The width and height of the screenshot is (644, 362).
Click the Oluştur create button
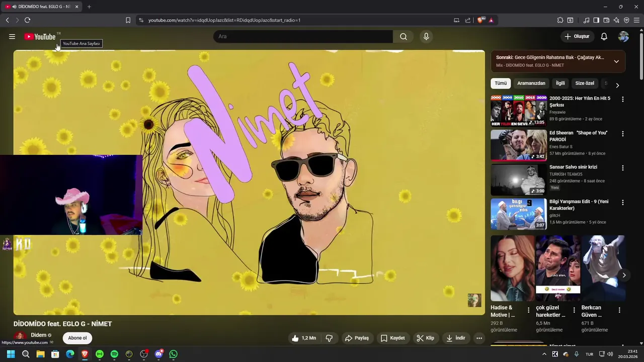click(x=577, y=37)
